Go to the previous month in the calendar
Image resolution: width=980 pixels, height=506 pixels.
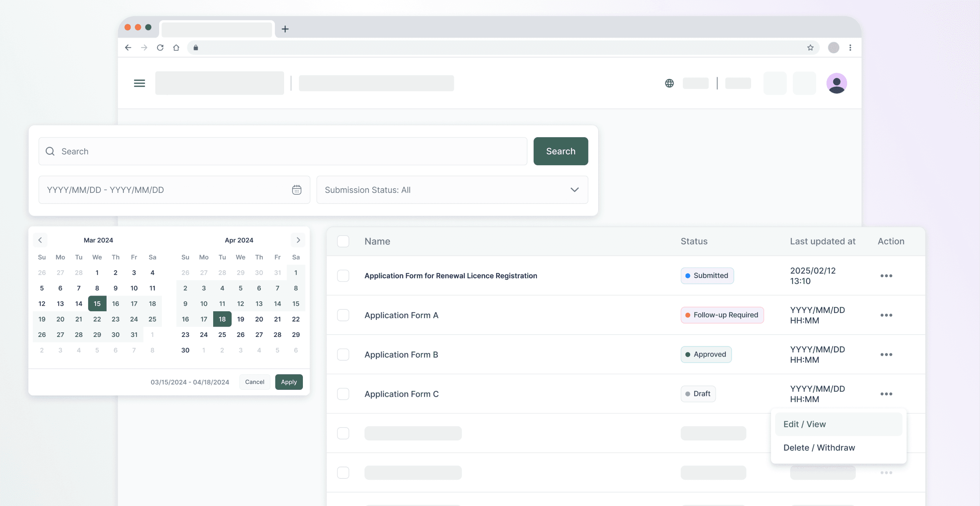[x=40, y=240]
